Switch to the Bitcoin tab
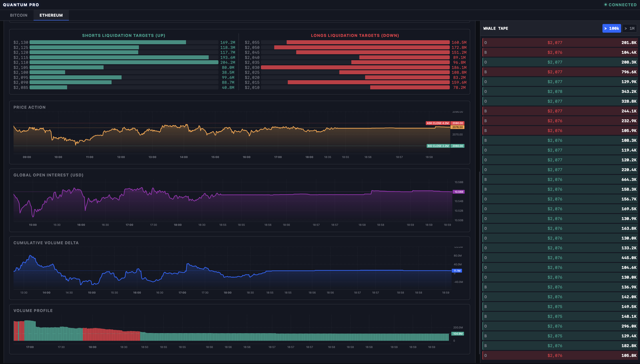 [x=18, y=15]
